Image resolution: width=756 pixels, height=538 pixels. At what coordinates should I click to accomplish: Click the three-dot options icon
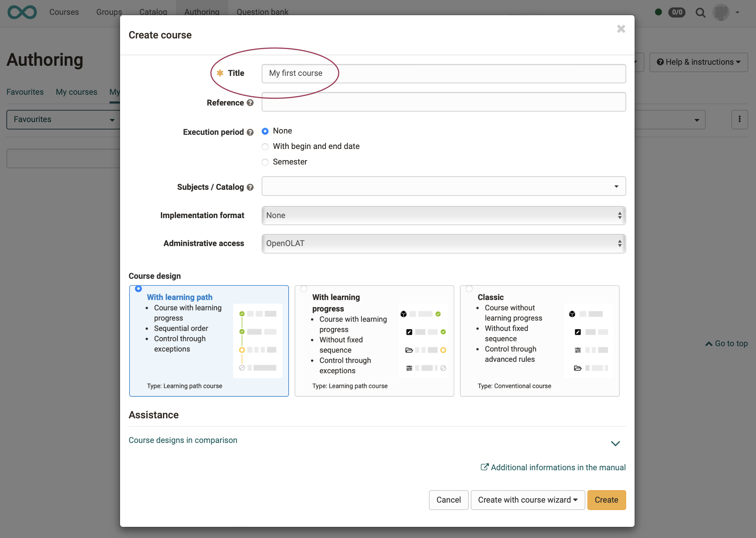(x=739, y=119)
